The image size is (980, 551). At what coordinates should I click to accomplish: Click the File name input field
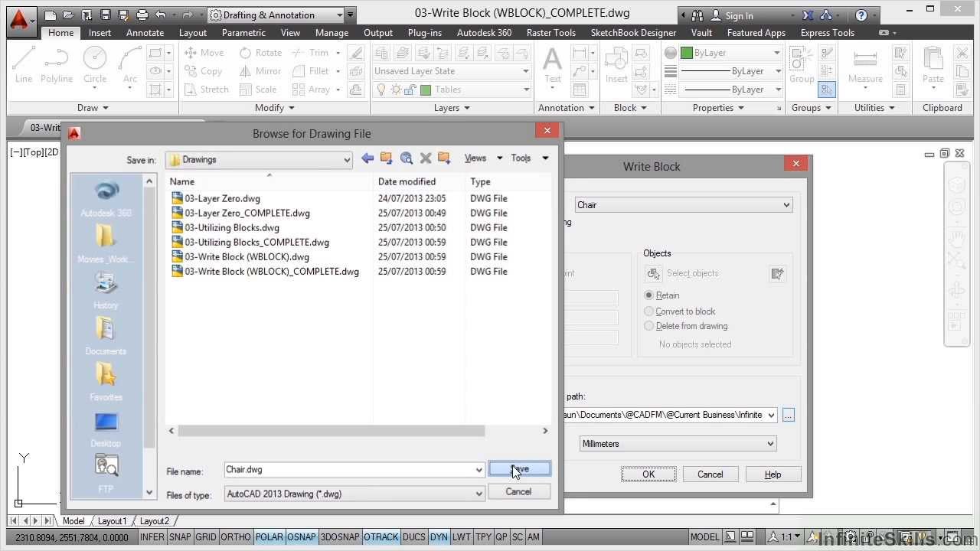pos(349,470)
